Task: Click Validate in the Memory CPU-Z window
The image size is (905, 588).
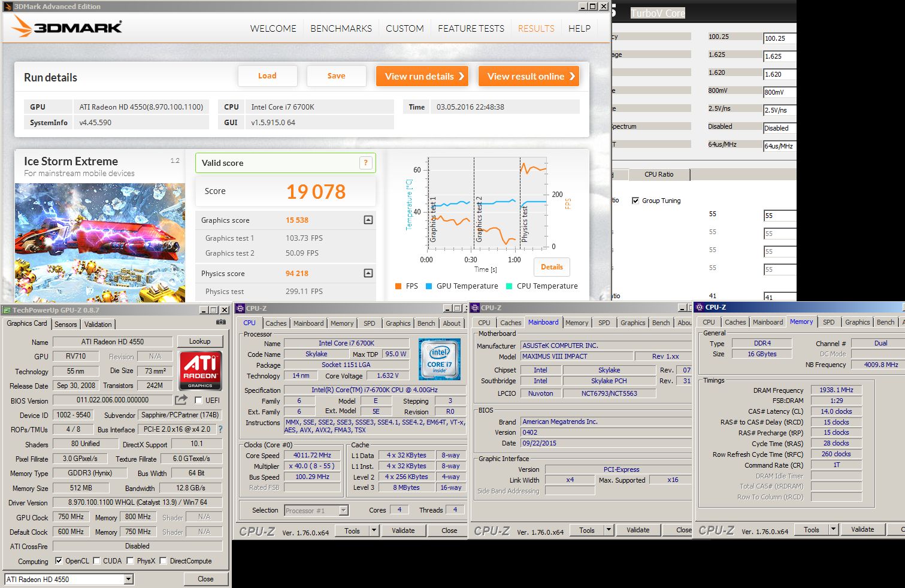Action: coord(862,529)
